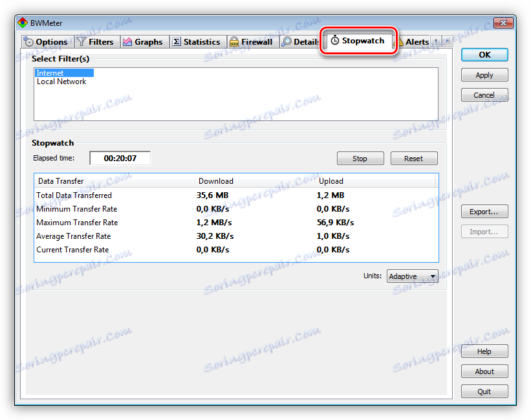The image size is (531, 420).
Task: Select the Stopwatch tab label
Action: click(363, 41)
